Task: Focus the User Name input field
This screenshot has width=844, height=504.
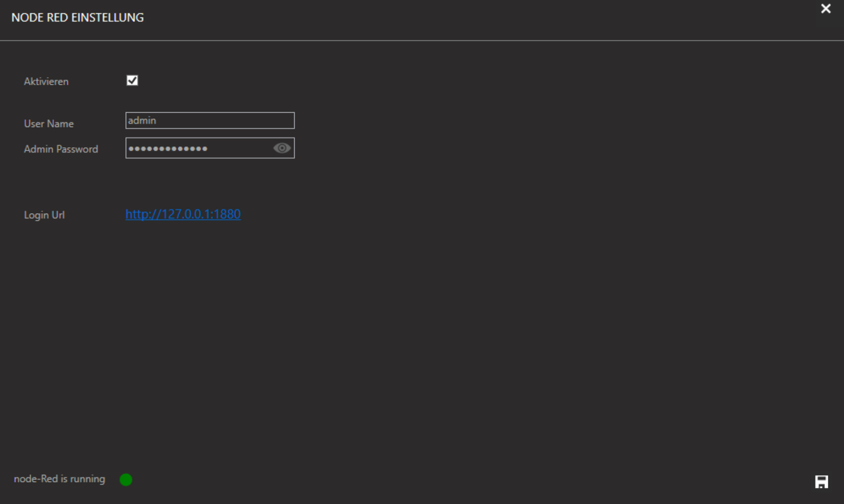Action: [x=210, y=121]
